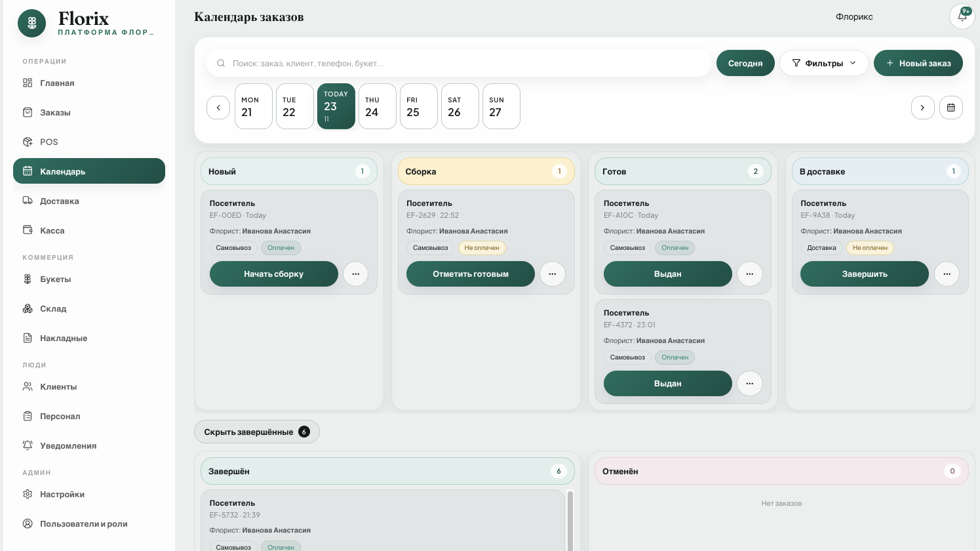980x551 pixels.
Task: Open Доставка in the sidebar
Action: (89, 201)
